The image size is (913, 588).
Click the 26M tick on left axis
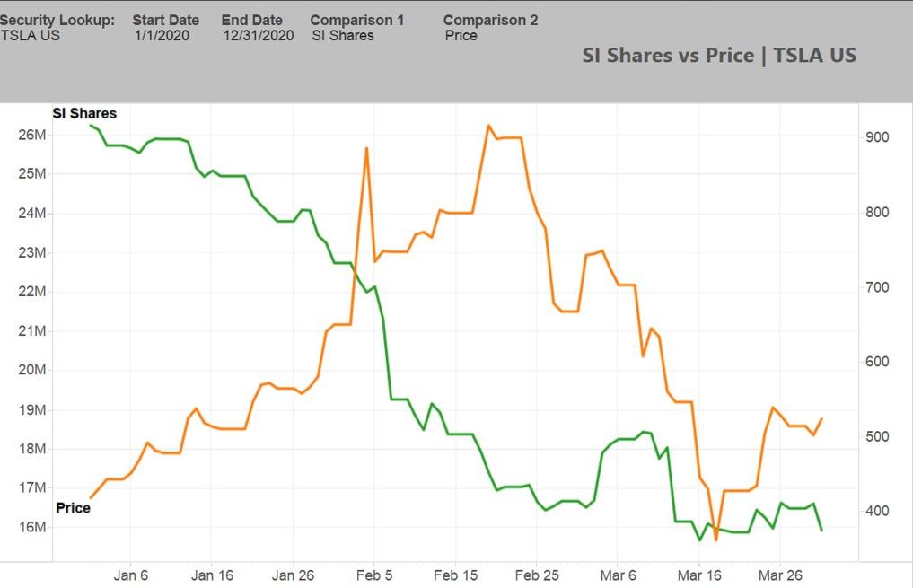coord(32,135)
